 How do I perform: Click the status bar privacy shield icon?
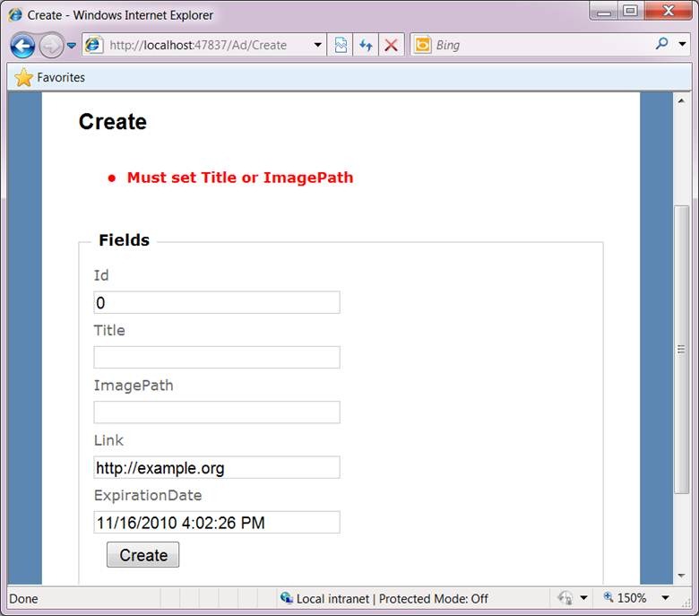(x=565, y=598)
